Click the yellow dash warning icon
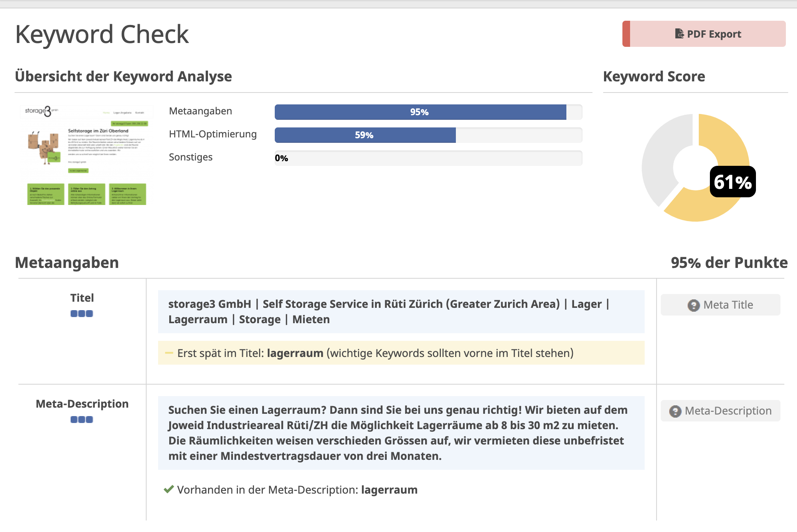Viewport: 797px width, 532px height. 169,353
